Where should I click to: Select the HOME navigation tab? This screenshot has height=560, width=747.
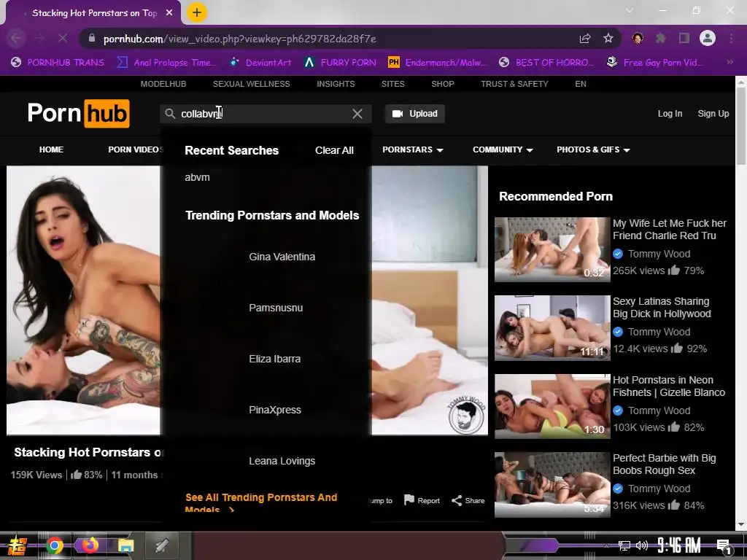tap(51, 149)
